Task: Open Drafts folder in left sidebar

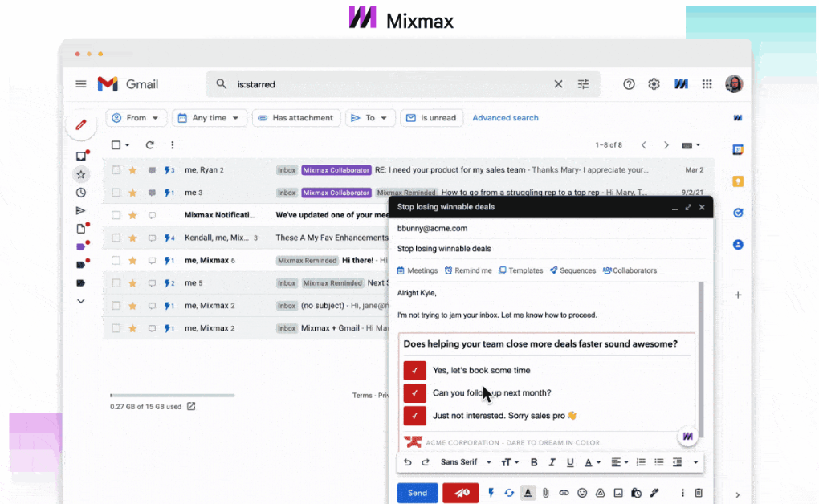Action: pyautogui.click(x=81, y=229)
